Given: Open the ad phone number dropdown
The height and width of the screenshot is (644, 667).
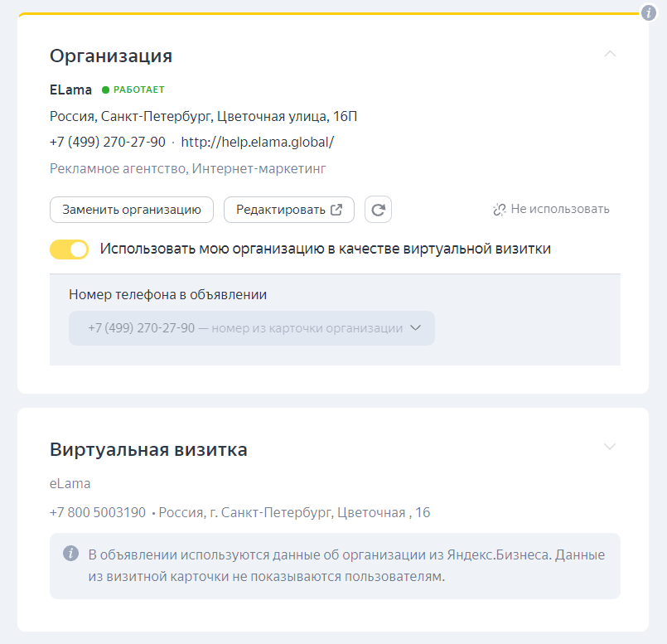Looking at the screenshot, I should pos(251,328).
